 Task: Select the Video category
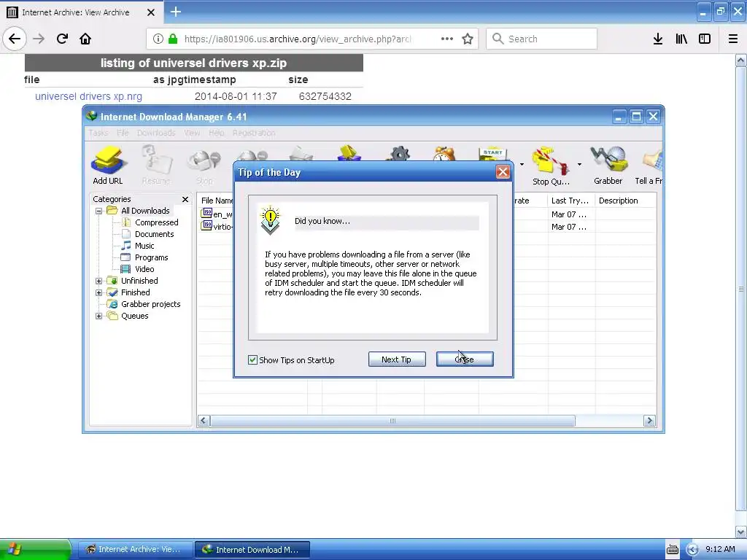pos(144,269)
